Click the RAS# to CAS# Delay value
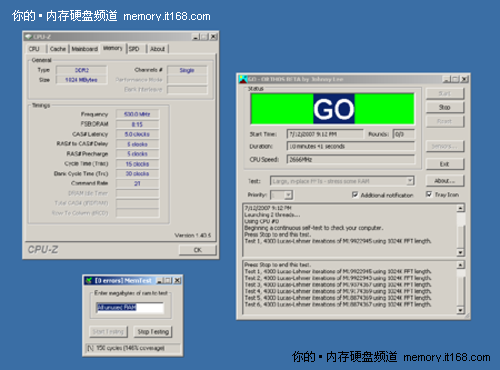 [137, 144]
